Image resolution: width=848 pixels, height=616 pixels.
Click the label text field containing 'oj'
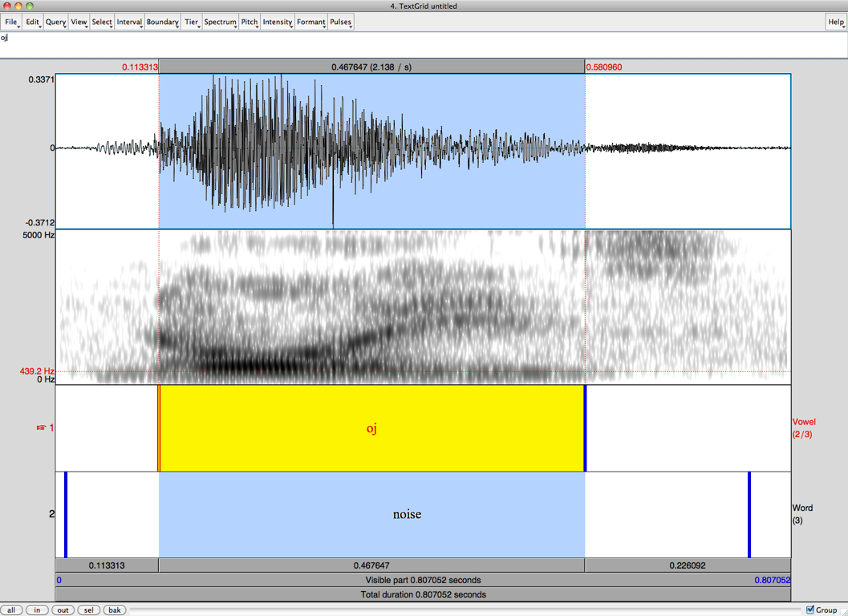(x=424, y=45)
